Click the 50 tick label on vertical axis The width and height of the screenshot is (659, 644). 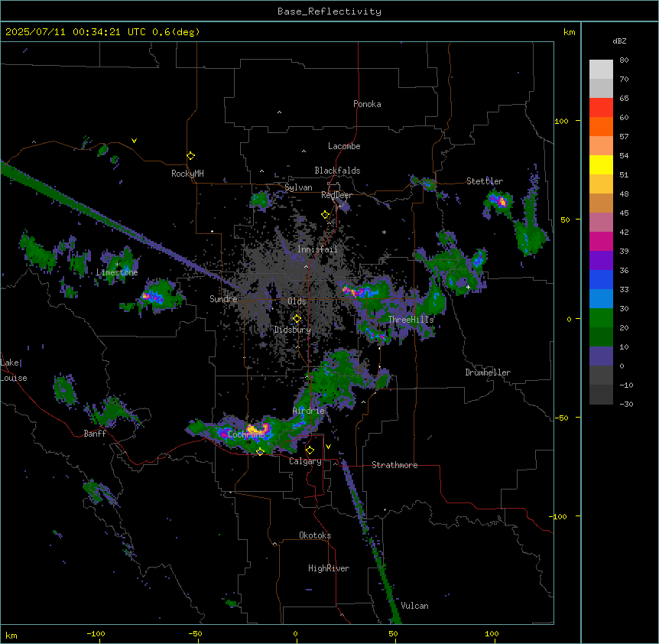tap(565, 220)
